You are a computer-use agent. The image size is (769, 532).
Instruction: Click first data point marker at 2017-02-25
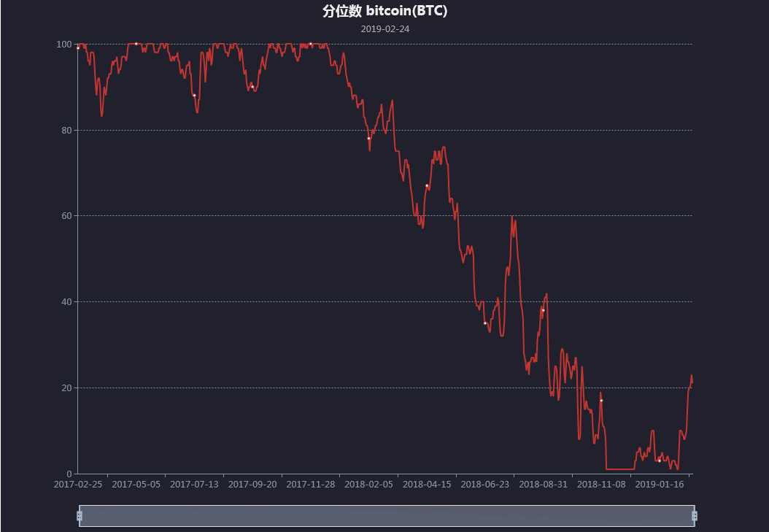point(78,48)
